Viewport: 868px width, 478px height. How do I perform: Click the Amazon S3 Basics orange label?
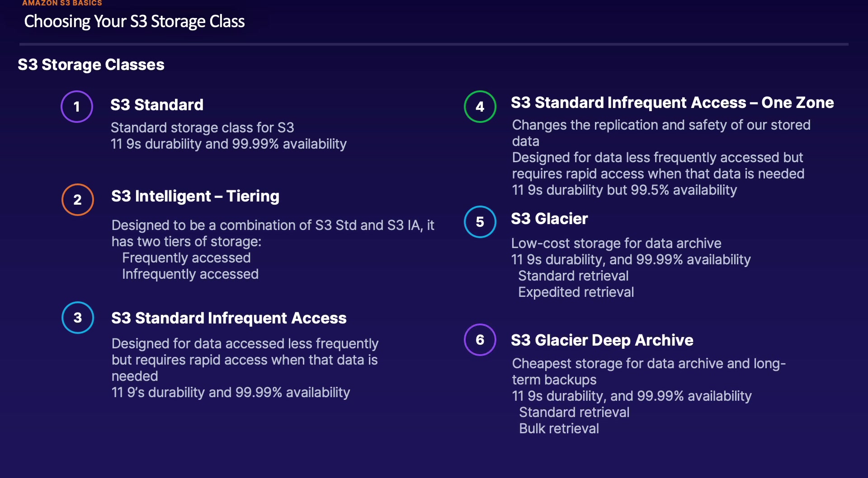62,3
